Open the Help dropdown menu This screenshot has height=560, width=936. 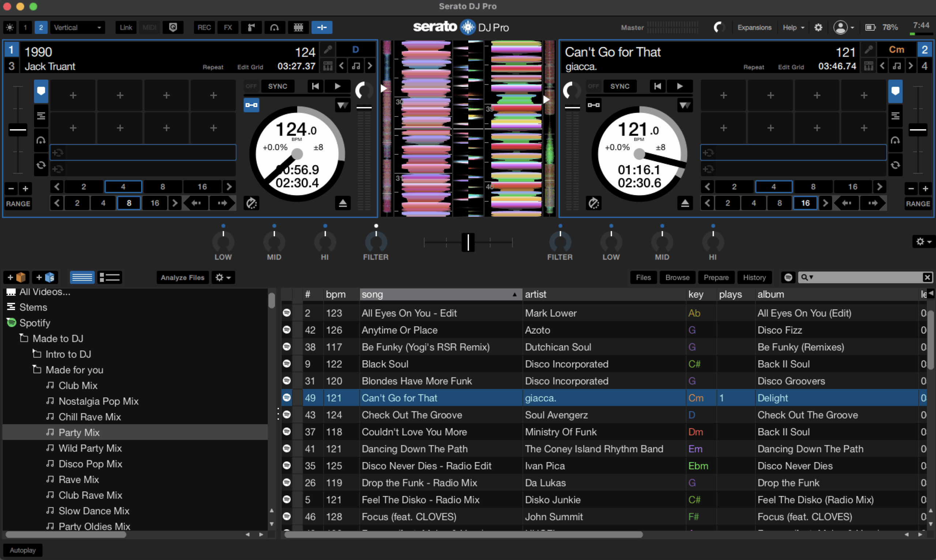tap(793, 27)
